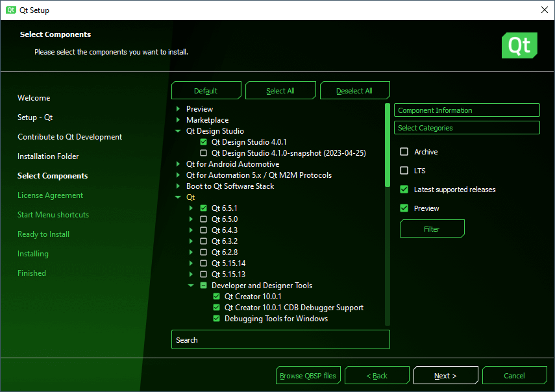The width and height of the screenshot is (555, 392).
Task: Collapse the Developer and Designer Tools node
Action: [191, 286]
